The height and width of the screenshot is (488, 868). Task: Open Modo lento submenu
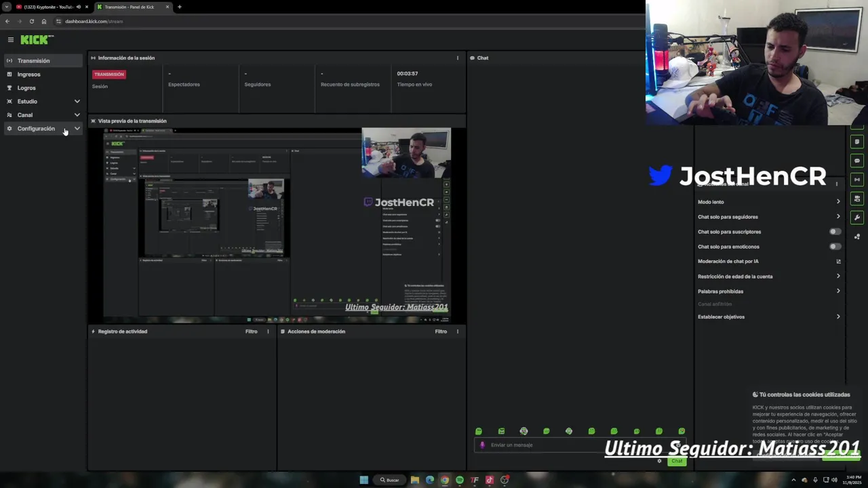pos(769,202)
